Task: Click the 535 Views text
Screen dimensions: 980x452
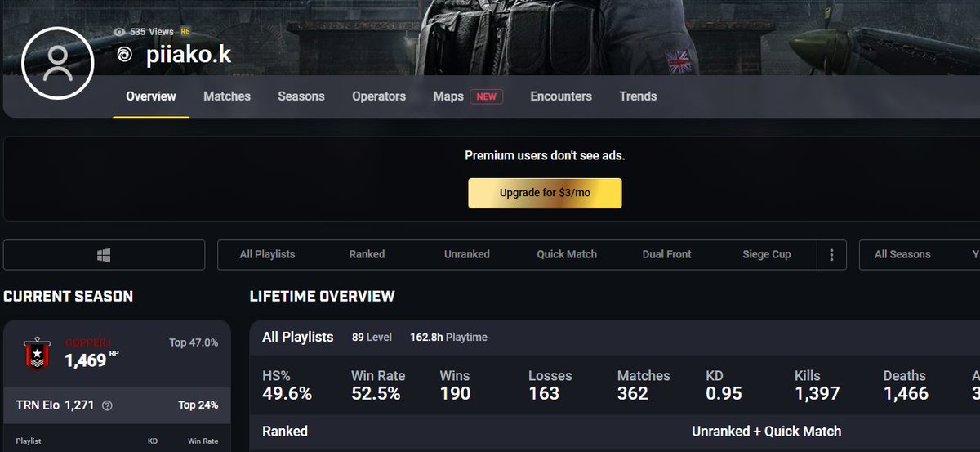Action: tap(151, 32)
